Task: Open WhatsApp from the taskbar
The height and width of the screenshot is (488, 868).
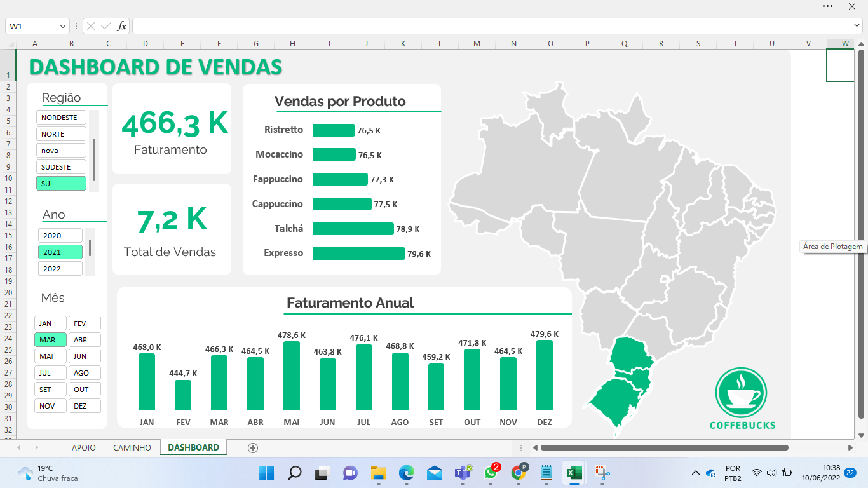Action: [491, 473]
